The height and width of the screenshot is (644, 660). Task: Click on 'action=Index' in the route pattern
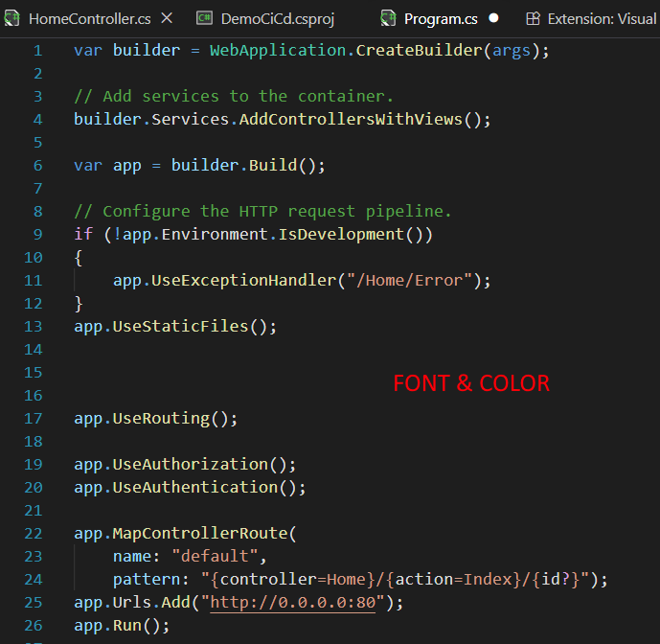453,580
